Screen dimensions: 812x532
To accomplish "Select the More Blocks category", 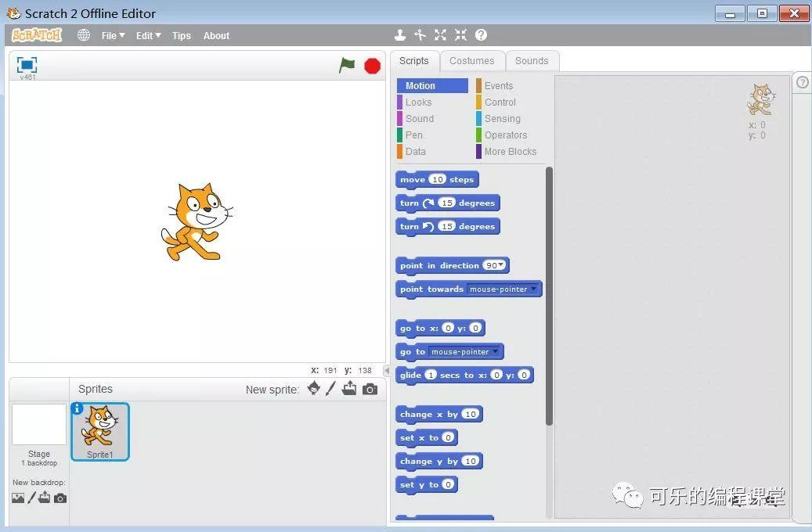I will click(x=510, y=152).
